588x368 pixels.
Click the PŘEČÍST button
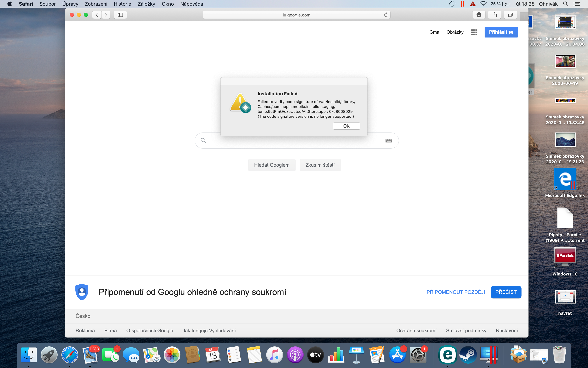pyautogui.click(x=506, y=292)
